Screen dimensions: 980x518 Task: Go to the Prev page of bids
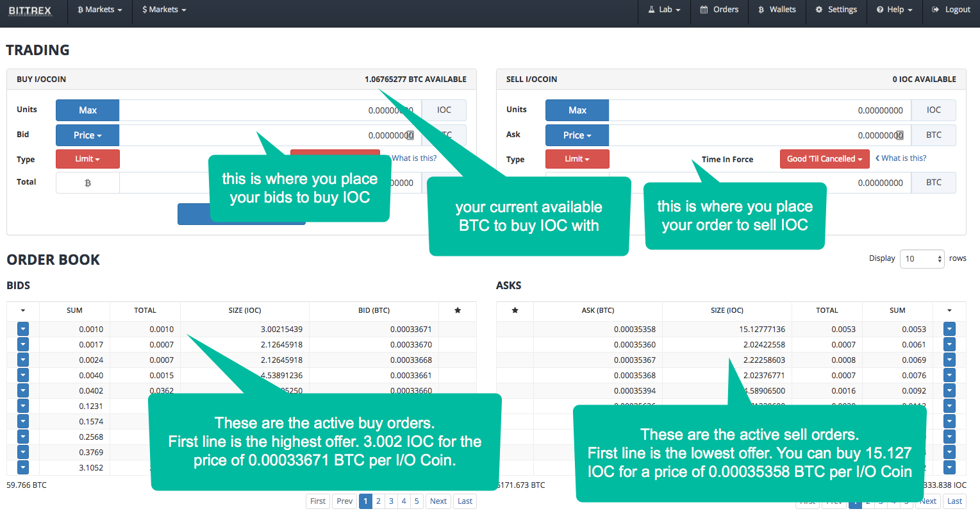[x=345, y=501]
